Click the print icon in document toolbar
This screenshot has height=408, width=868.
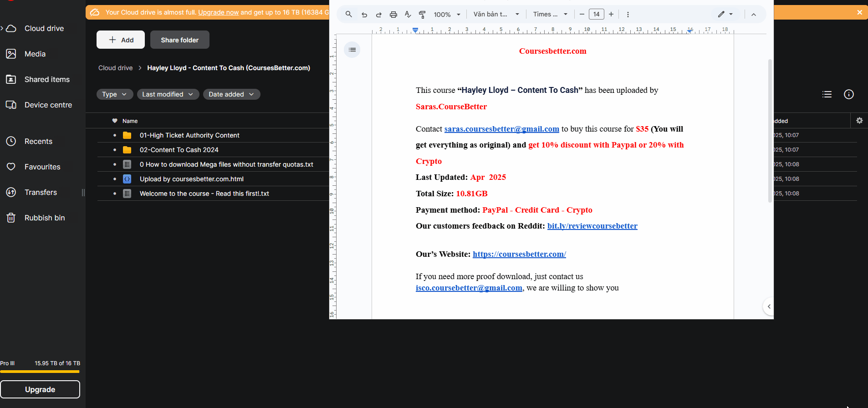(x=393, y=15)
